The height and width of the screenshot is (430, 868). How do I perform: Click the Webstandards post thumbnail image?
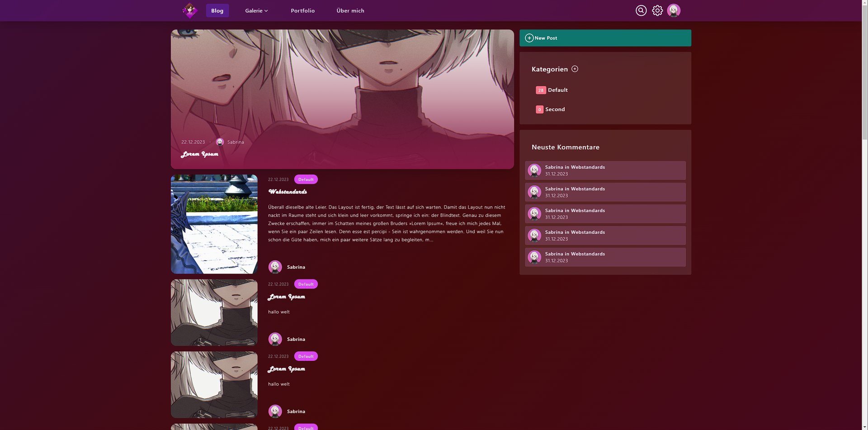point(214,224)
